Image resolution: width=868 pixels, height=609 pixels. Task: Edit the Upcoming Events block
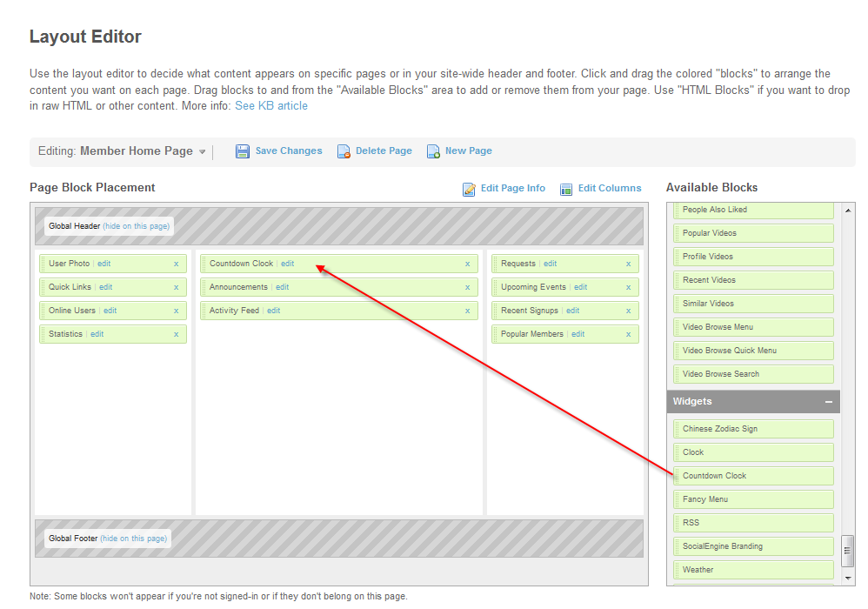580,287
